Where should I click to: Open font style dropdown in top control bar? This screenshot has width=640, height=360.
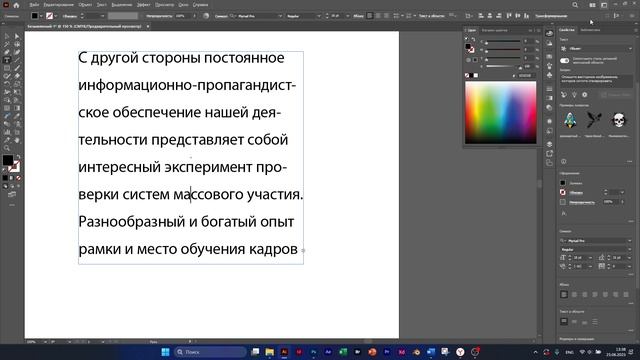318,16
